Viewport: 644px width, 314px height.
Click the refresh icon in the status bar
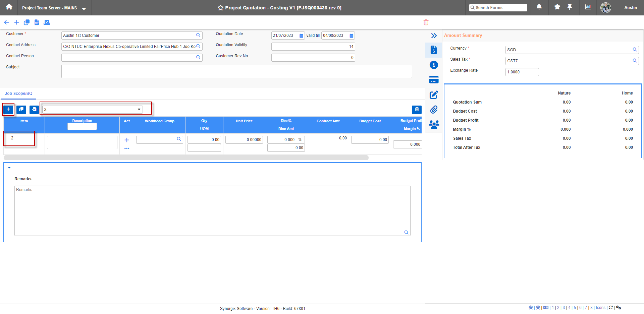[611, 308]
